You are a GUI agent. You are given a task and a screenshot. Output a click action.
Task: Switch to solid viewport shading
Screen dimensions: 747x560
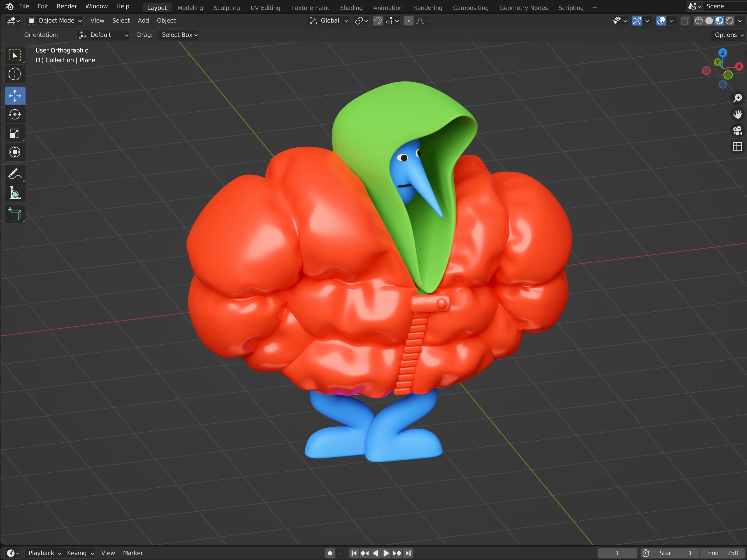click(x=709, y=21)
